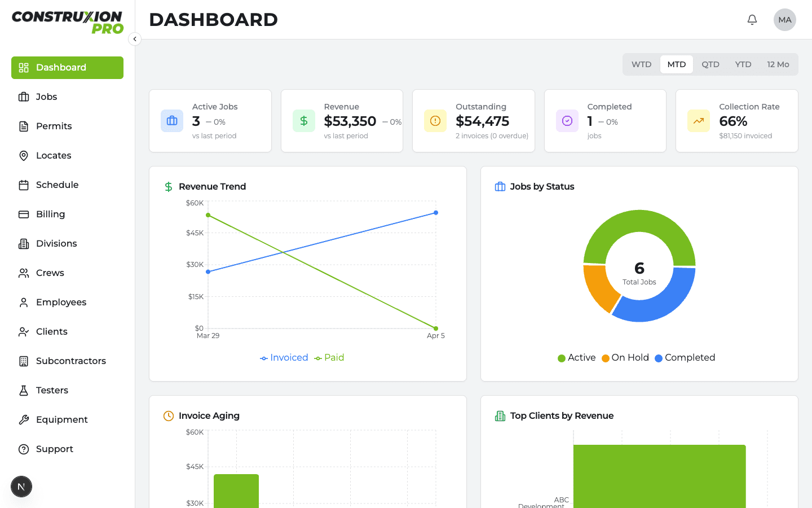Click the Revenue dollar card icon
812x508 pixels.
click(x=304, y=121)
